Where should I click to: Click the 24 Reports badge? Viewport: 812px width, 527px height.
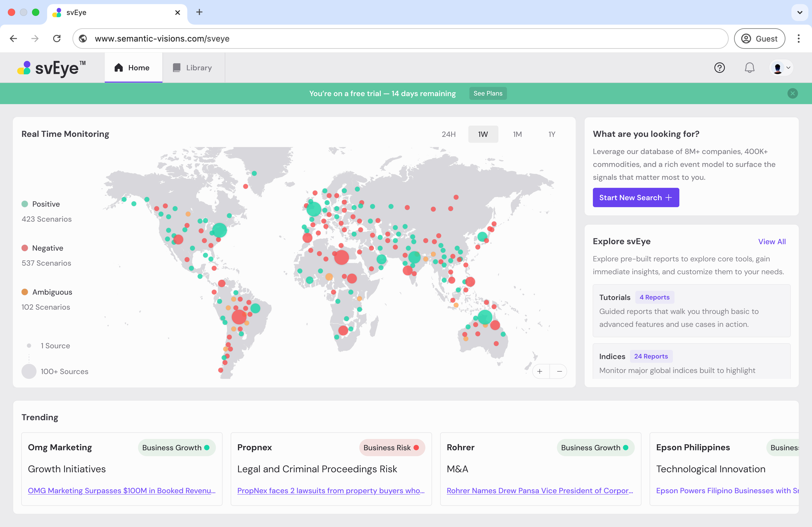coord(651,356)
